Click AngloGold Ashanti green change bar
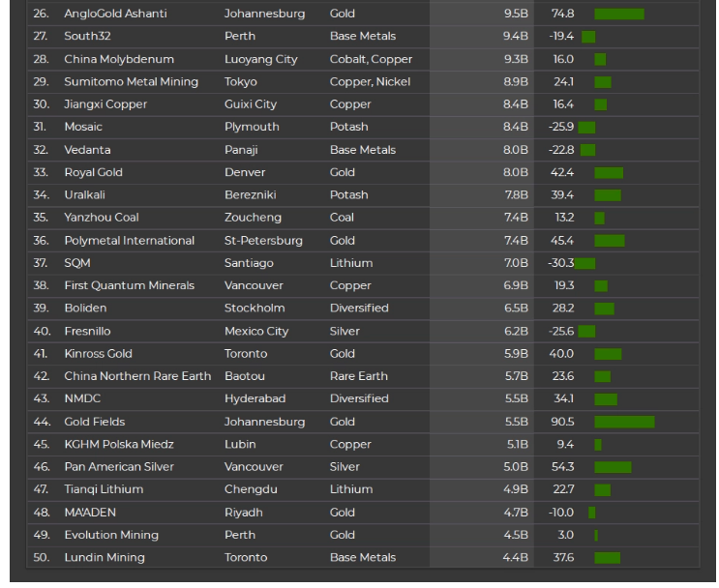The width and height of the screenshot is (719, 588). [x=619, y=15]
